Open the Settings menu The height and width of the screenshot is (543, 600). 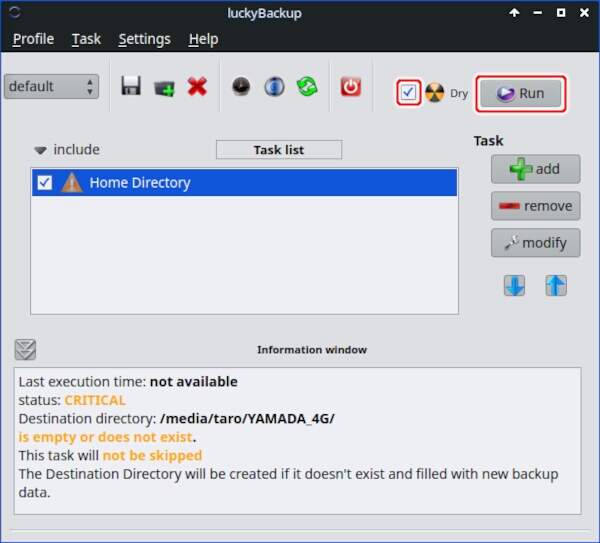tap(144, 39)
